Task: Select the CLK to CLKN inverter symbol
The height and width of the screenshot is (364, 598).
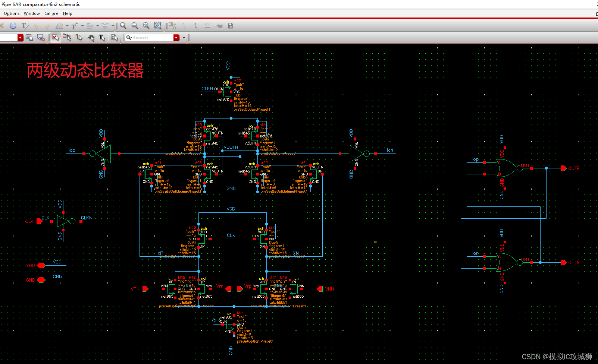Action: click(65, 221)
